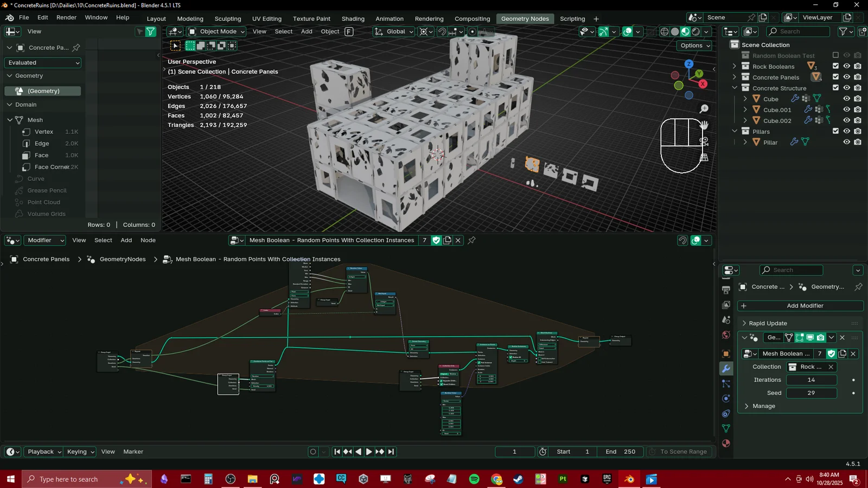
Task: Select the wrench modifier icon on Cube.001
Action: [808, 109]
